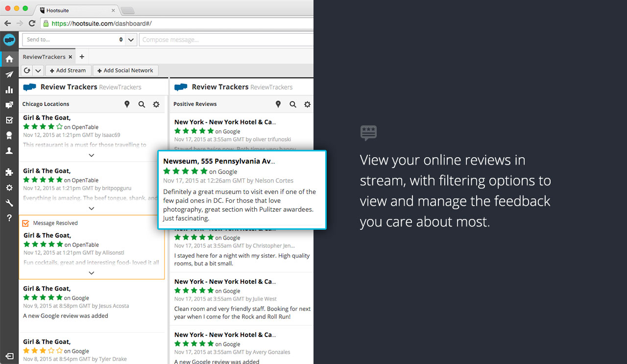This screenshot has height=364, width=627.
Task: Reload the browser page
Action: tap(32, 23)
